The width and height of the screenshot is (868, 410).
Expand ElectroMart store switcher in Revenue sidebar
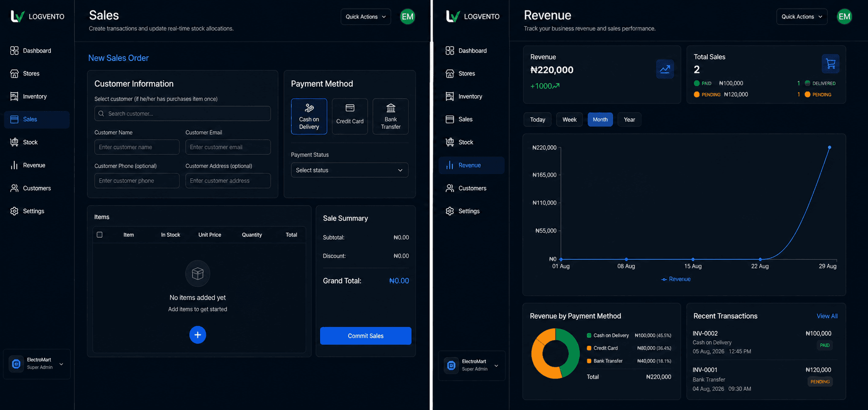click(496, 366)
